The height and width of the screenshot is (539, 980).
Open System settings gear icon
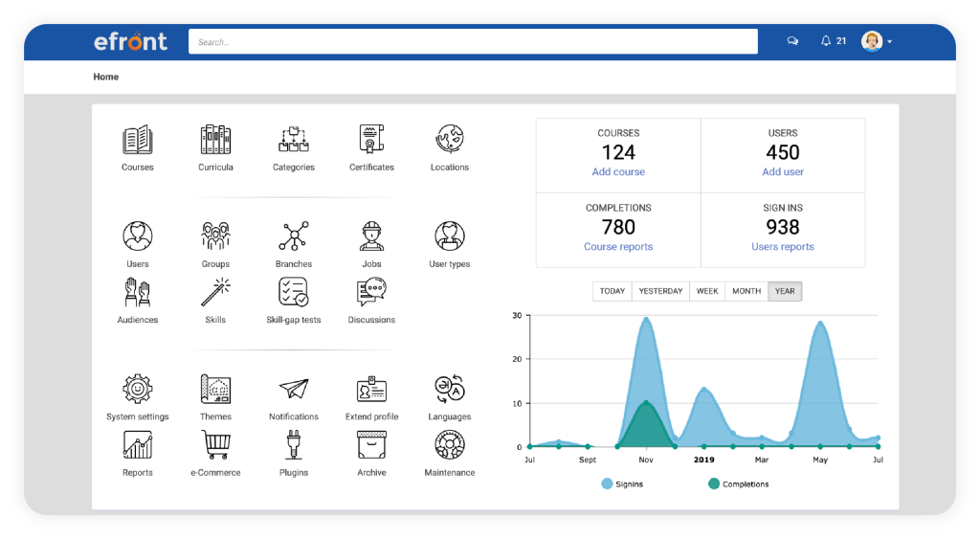(138, 390)
